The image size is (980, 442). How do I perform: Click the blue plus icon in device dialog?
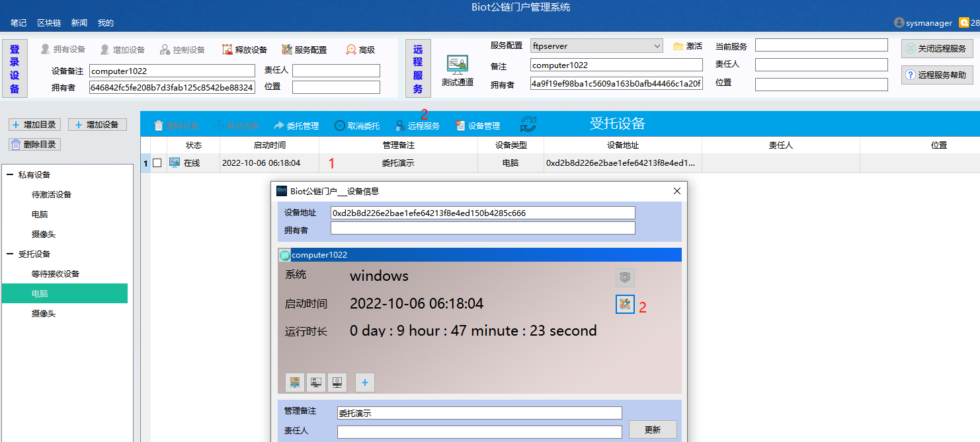pyautogui.click(x=364, y=382)
